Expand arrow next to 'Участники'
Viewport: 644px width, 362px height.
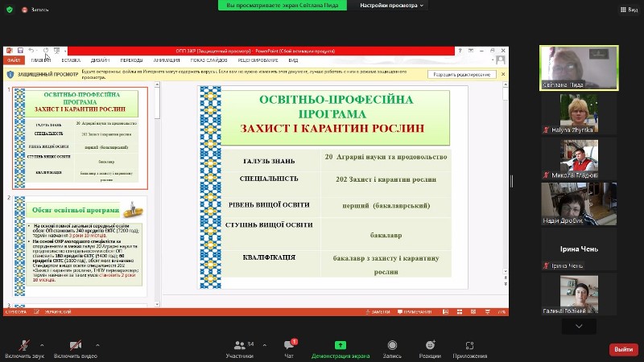(265, 345)
